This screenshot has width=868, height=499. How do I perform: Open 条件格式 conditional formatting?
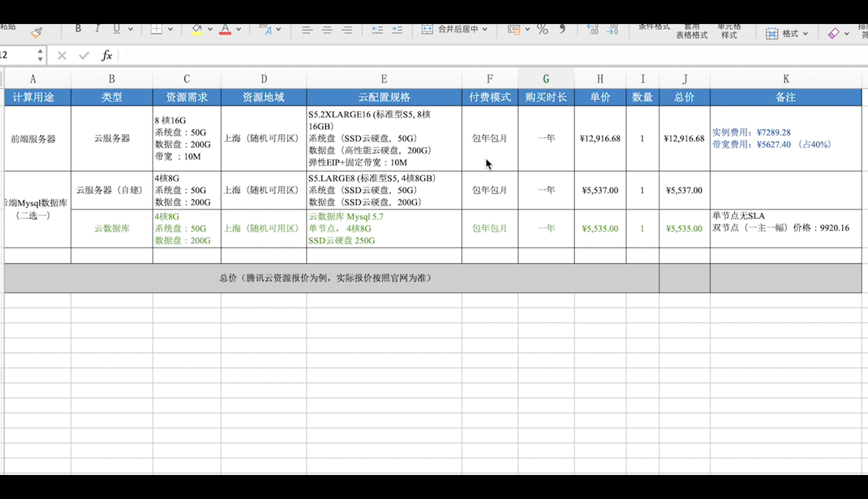pyautogui.click(x=654, y=27)
